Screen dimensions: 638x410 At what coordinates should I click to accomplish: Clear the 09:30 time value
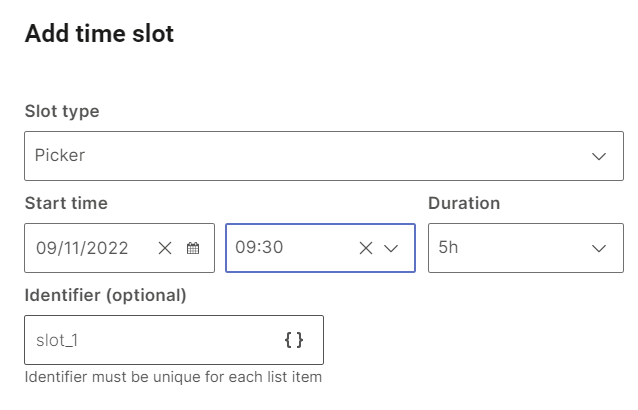pos(366,248)
